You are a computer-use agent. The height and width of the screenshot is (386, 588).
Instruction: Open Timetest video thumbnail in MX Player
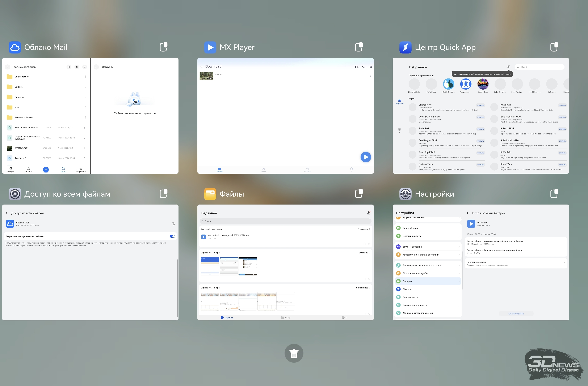pos(206,76)
